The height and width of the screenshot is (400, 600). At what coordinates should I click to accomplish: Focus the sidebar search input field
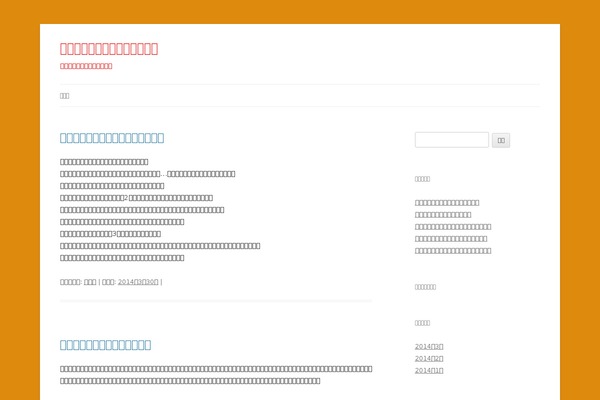(452, 140)
